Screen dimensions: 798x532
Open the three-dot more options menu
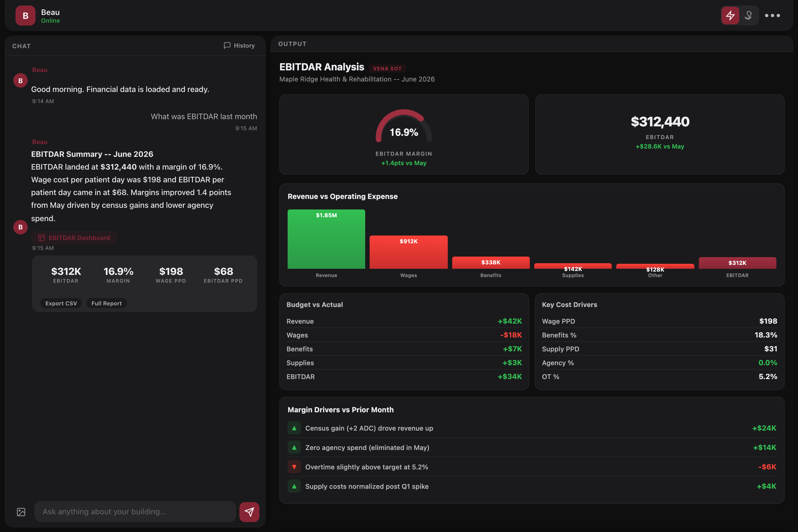[773, 16]
